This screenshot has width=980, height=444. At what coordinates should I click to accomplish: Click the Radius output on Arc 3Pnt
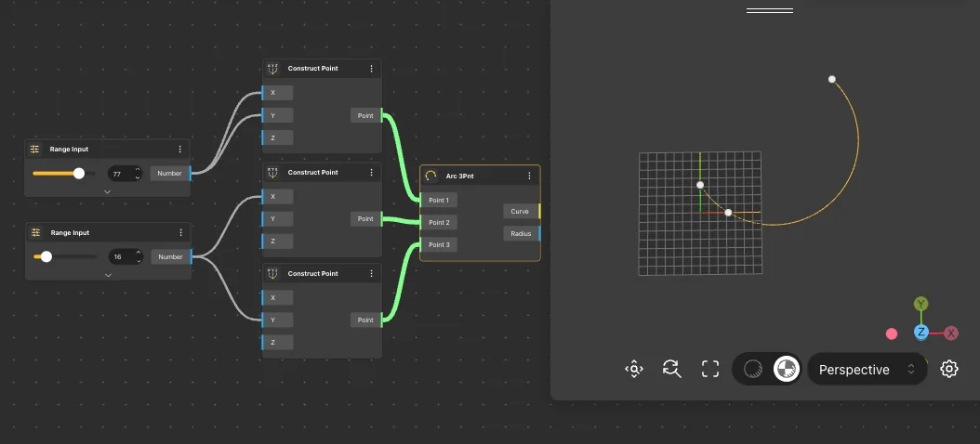[521, 234]
